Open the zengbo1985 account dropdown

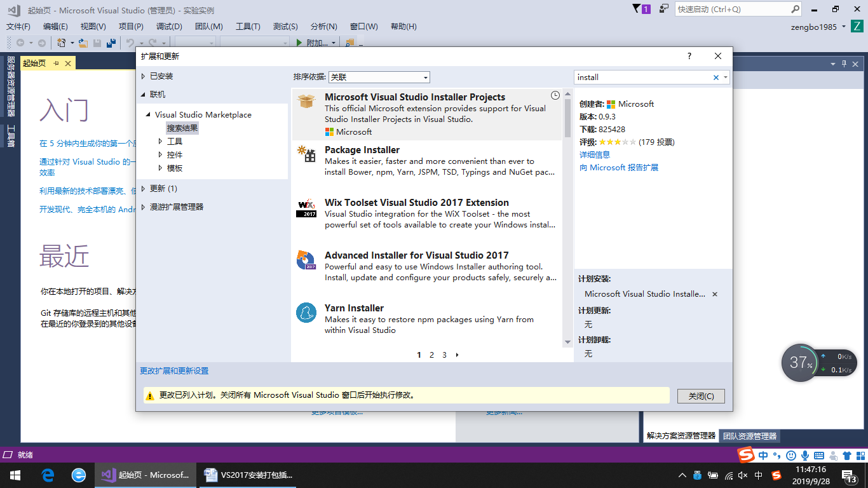[844, 27]
